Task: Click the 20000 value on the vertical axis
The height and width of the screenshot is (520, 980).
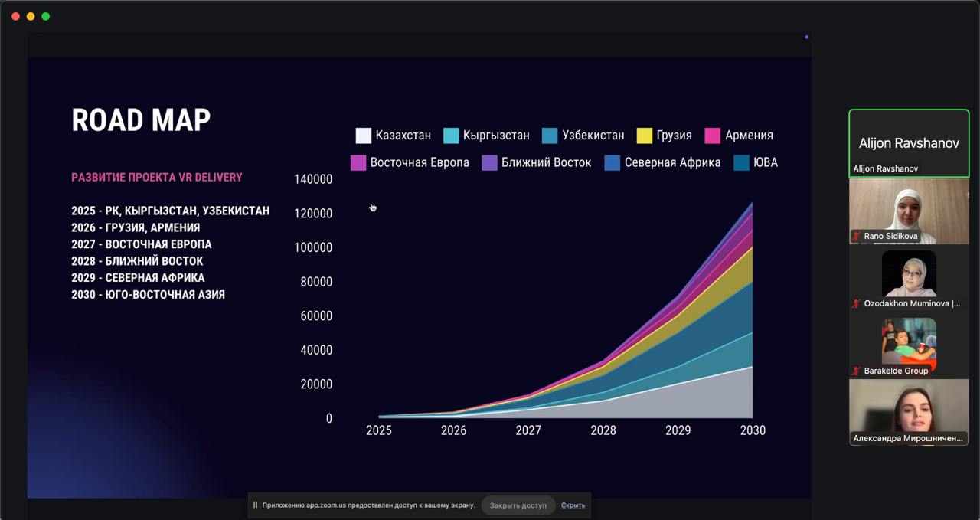Action: [316, 384]
